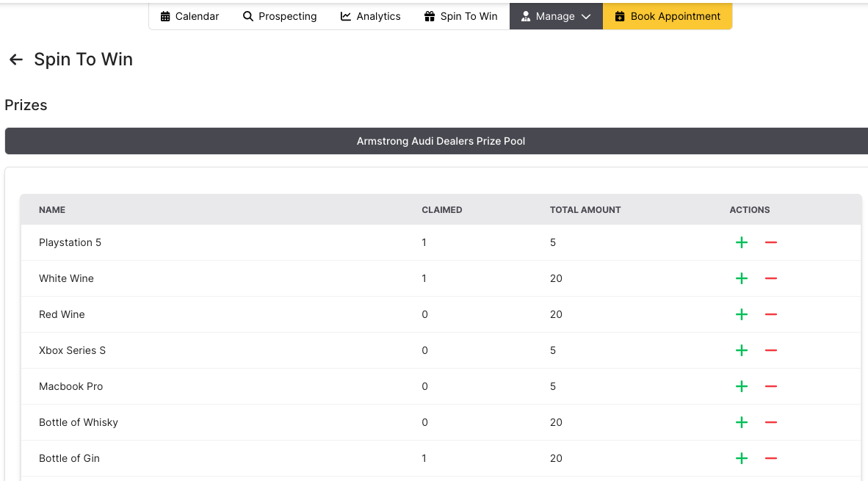Increase Playstation 5 amount with green plus
868x481 pixels.
tap(742, 242)
